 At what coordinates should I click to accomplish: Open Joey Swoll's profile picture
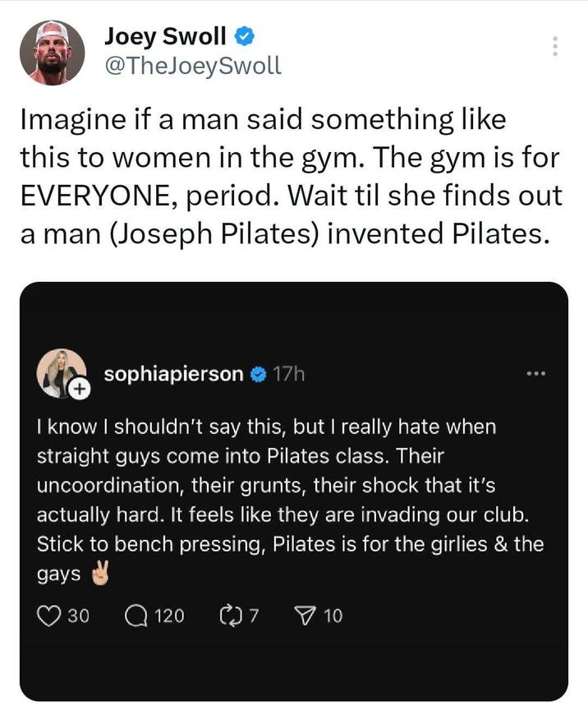click(x=52, y=53)
